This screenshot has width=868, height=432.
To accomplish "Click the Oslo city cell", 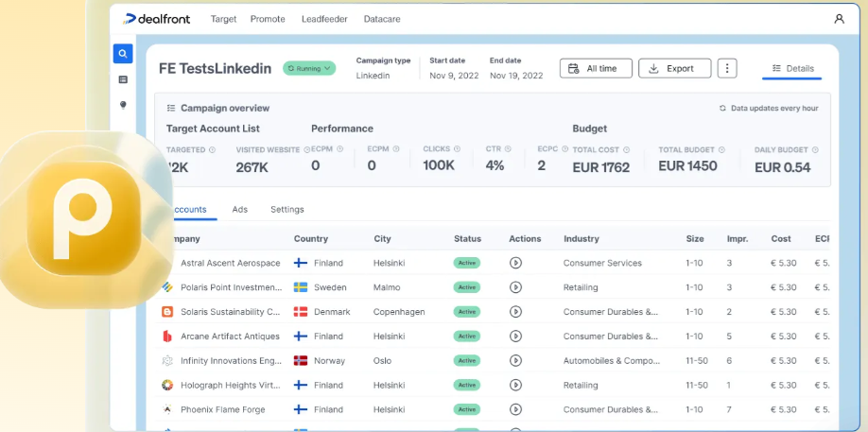I will point(382,361).
